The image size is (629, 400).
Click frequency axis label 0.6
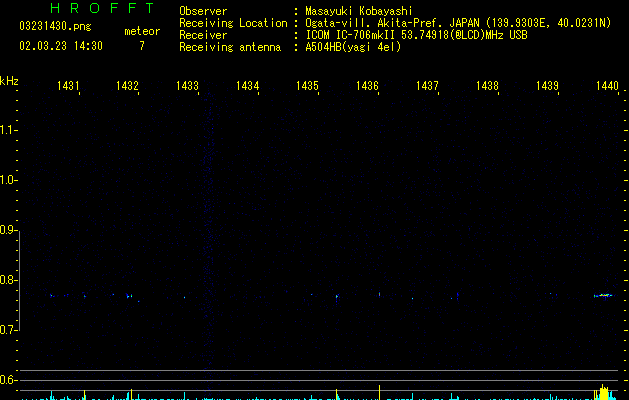click(x=8, y=380)
